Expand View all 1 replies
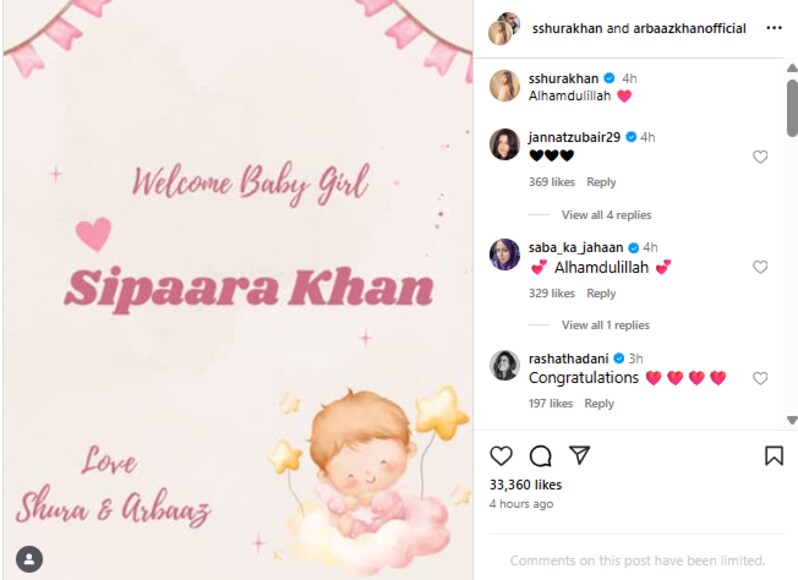Screen dimensions: 798x580 [x=605, y=325]
